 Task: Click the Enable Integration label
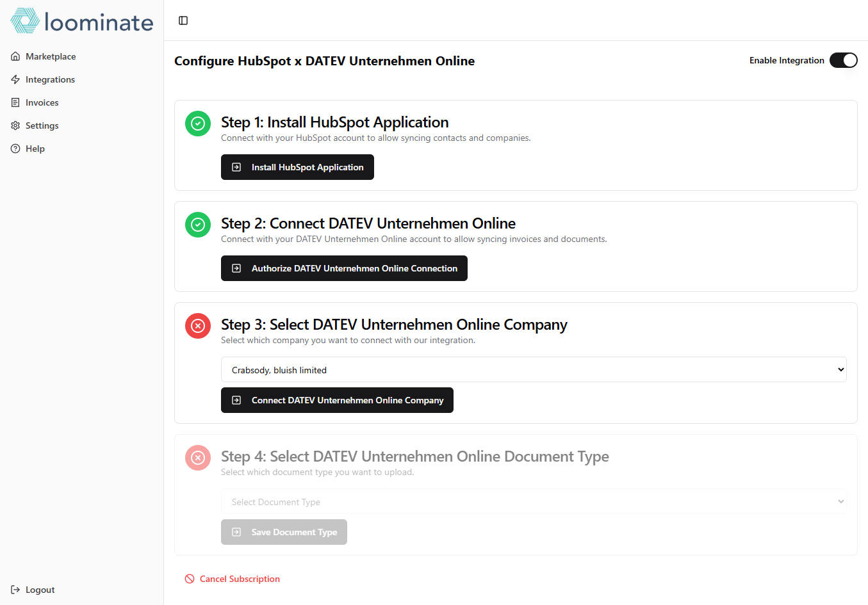pos(787,60)
